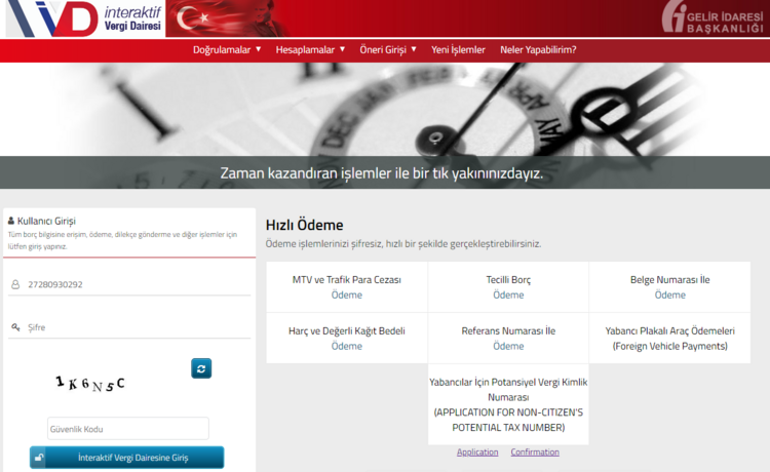Open Neler Yapabilirim? menu item
The image size is (770, 472).
538,49
